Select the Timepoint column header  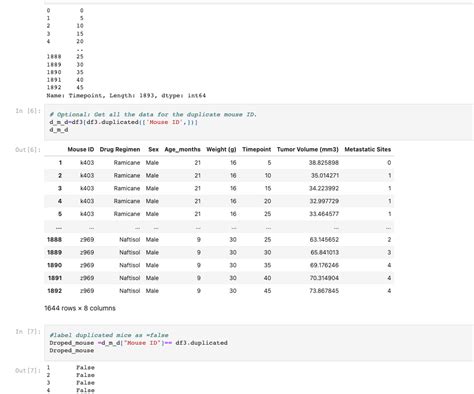(x=257, y=149)
